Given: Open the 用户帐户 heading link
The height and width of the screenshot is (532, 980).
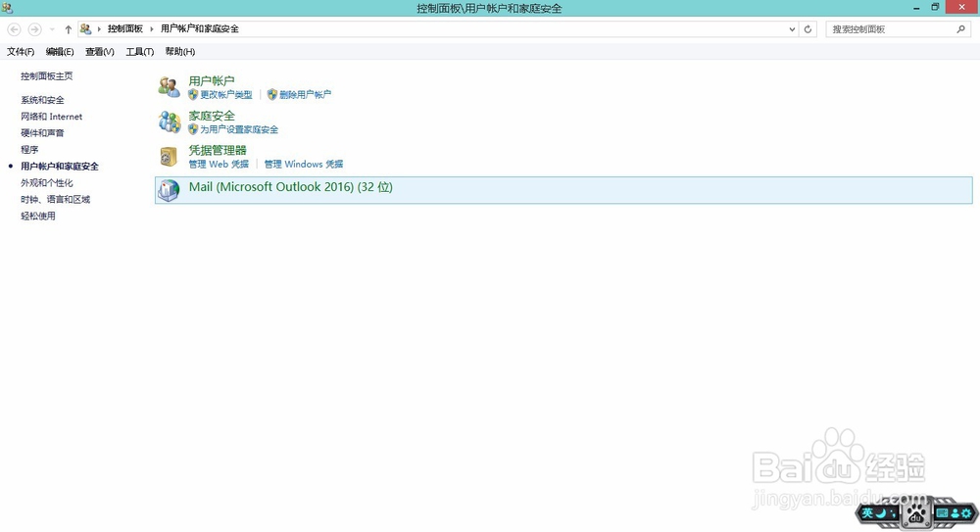Looking at the screenshot, I should coord(212,80).
